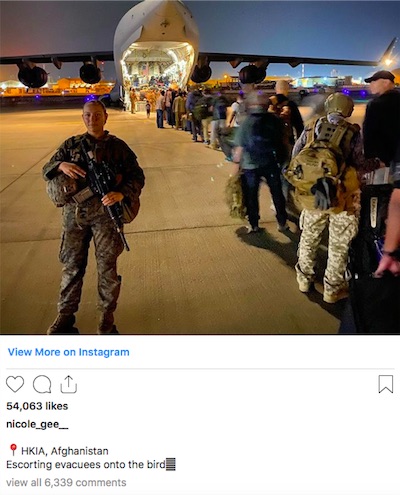The image size is (400, 495).
Task: Click the Marine holding a rifle in photo
Action: [x=92, y=217]
